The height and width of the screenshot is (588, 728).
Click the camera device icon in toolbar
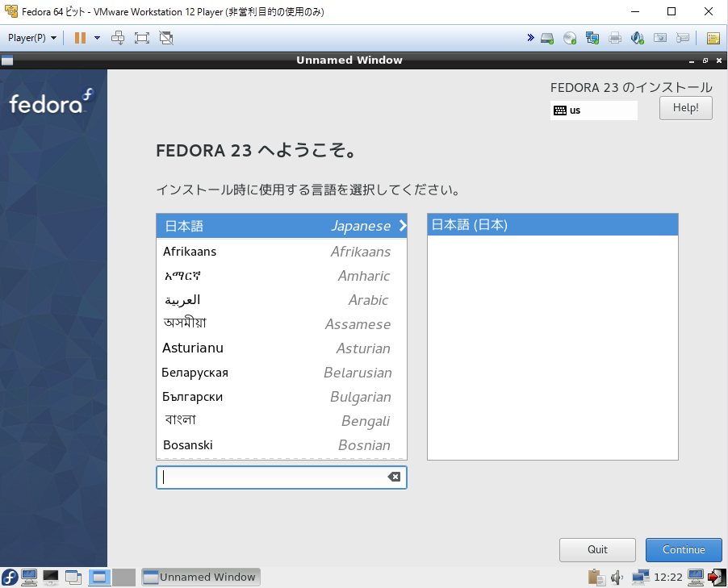click(659, 38)
